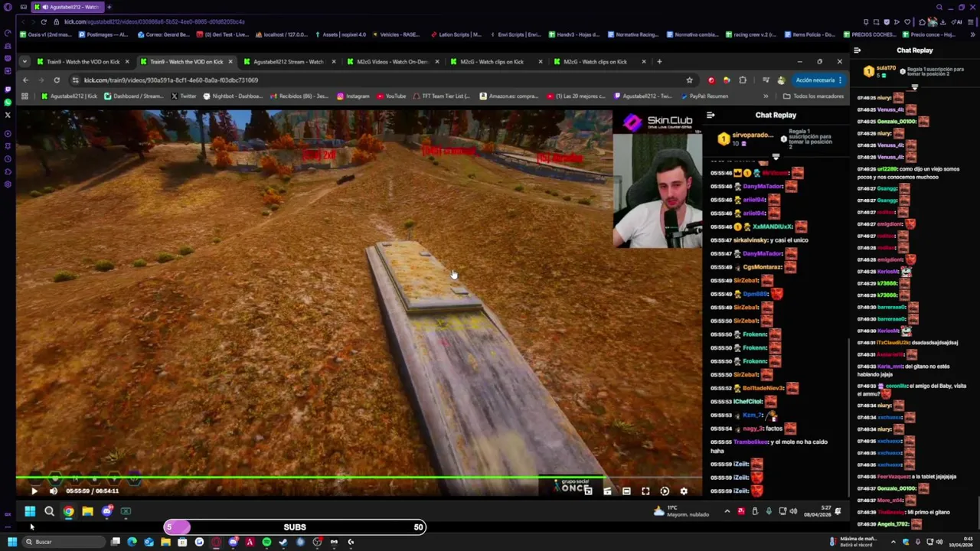The image size is (980, 551).
Task: Click chat username Tramboliked
Action: tap(750, 442)
